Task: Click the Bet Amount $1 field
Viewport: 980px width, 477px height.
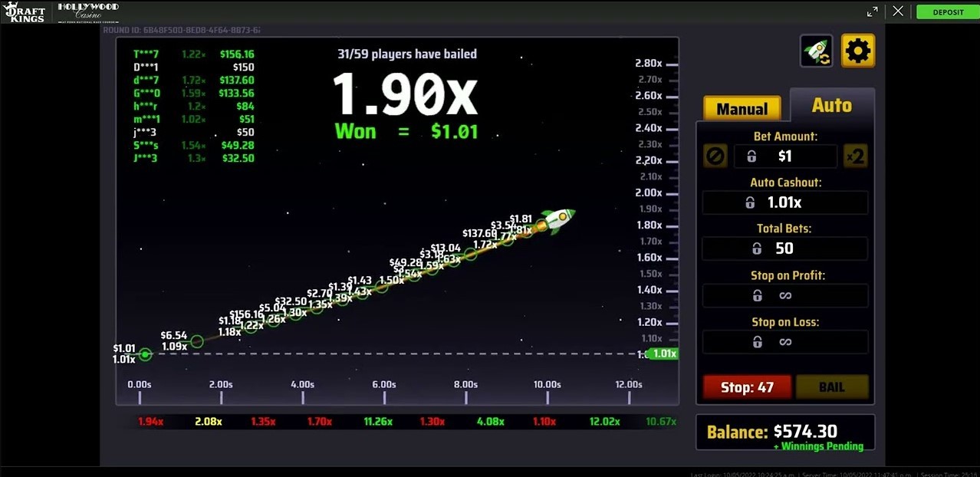Action: tap(785, 156)
